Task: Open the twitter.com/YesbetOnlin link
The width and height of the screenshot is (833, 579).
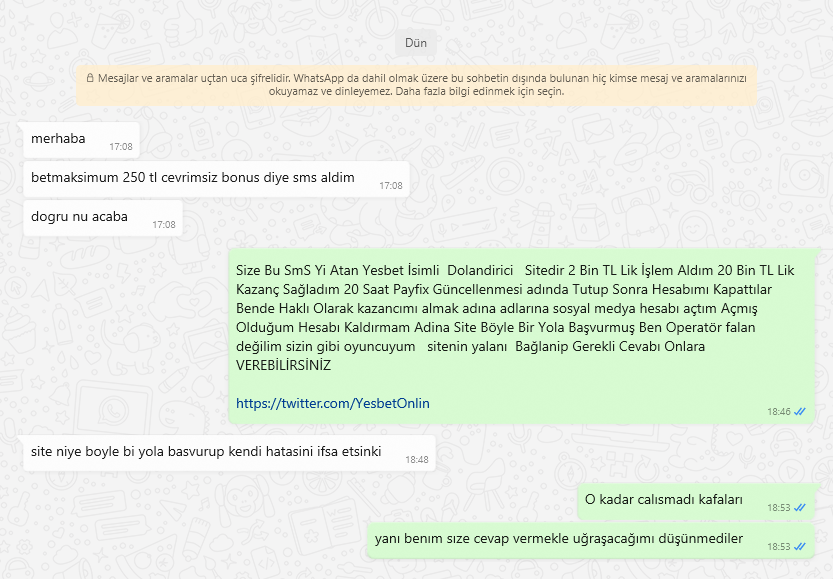Action: click(x=333, y=403)
